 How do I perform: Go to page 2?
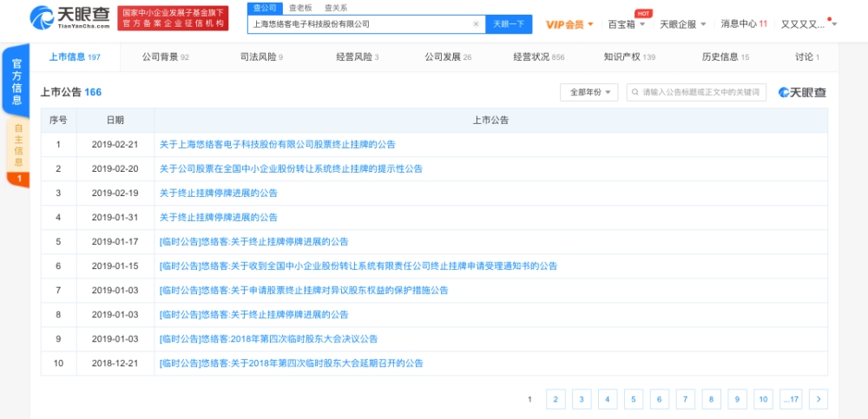click(556, 399)
